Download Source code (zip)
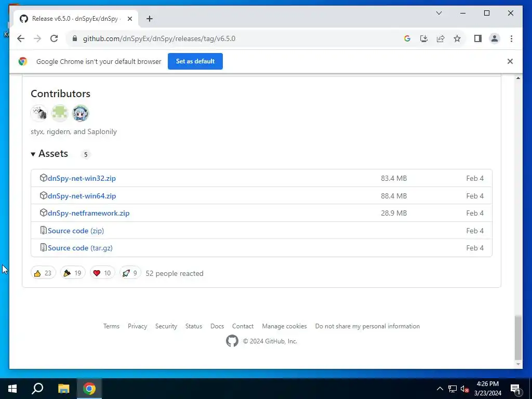Image resolution: width=532 pixels, height=399 pixels. point(76,231)
